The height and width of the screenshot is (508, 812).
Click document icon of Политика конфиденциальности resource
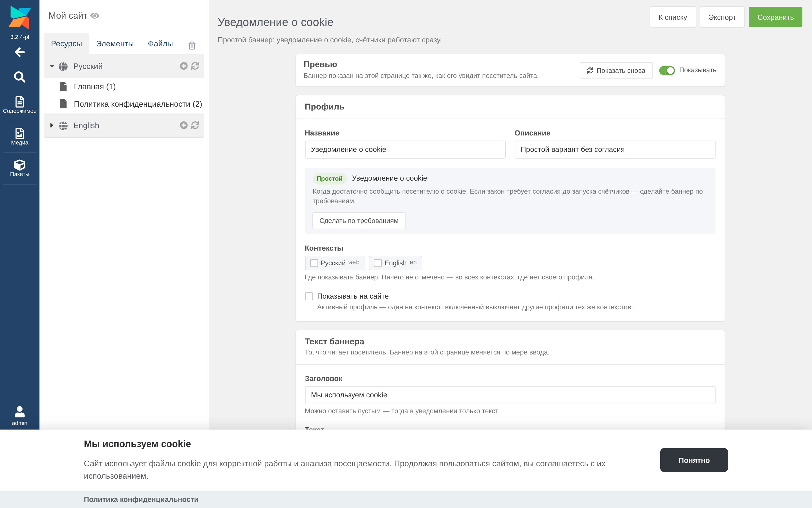point(63,104)
